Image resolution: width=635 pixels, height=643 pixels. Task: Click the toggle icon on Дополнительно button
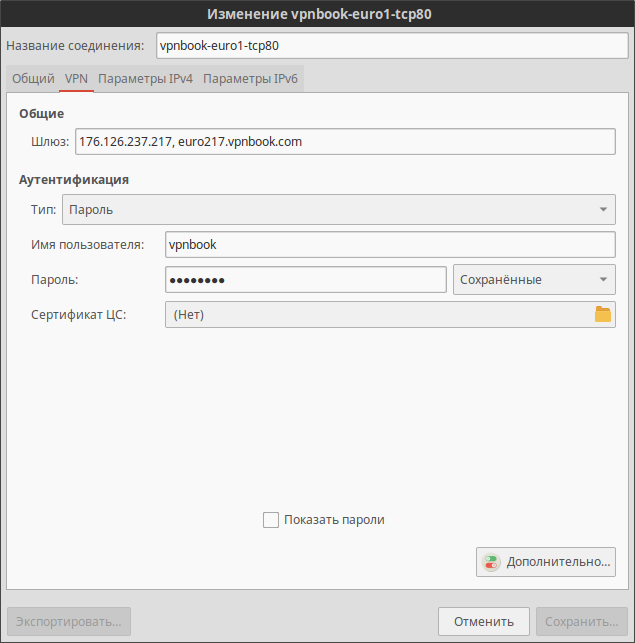point(490,562)
